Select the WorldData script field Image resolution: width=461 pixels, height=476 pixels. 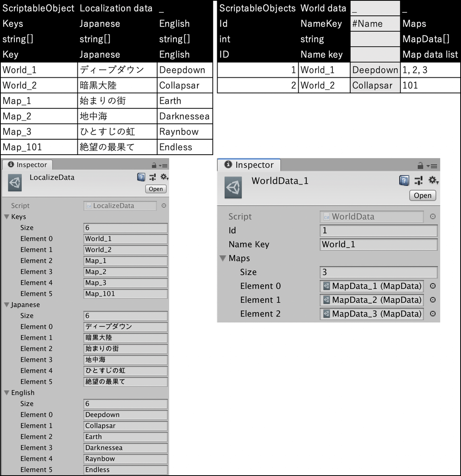(x=372, y=217)
